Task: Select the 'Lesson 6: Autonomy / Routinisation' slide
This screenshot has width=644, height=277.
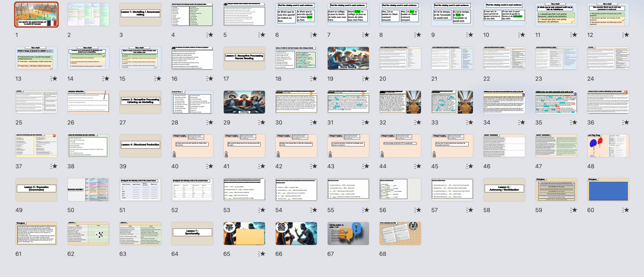Action: 503,191
